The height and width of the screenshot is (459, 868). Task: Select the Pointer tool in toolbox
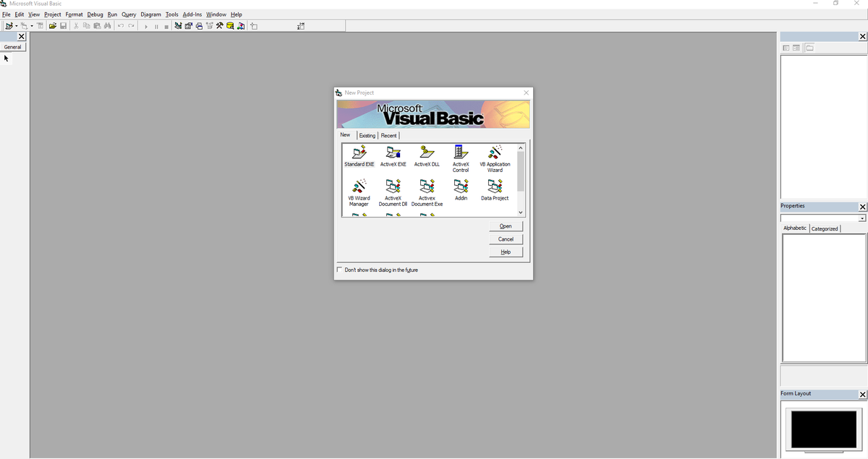(x=7, y=59)
